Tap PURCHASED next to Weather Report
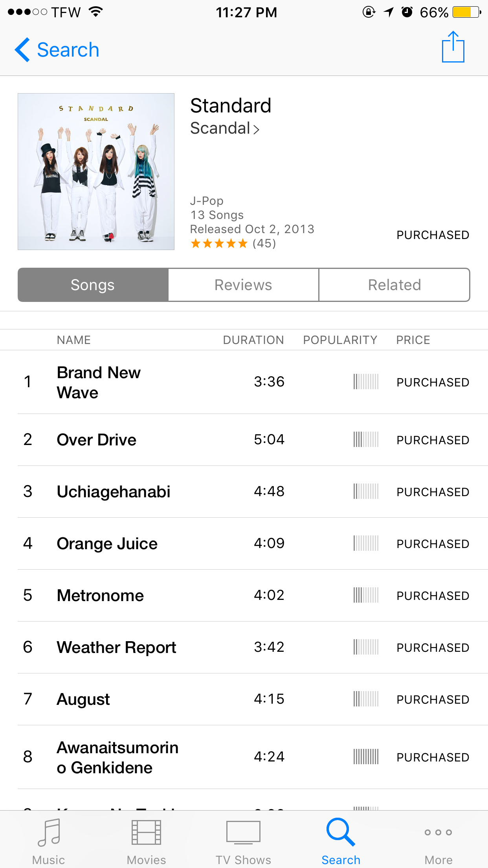Viewport: 488px width, 868px height. coord(433,647)
